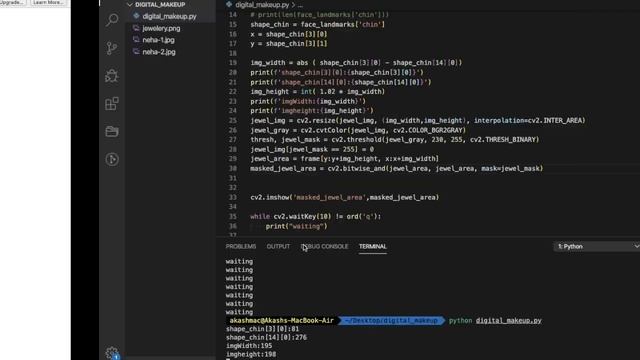Click the image icon beside jewelery.png
The height and width of the screenshot is (360, 640).
[136, 28]
